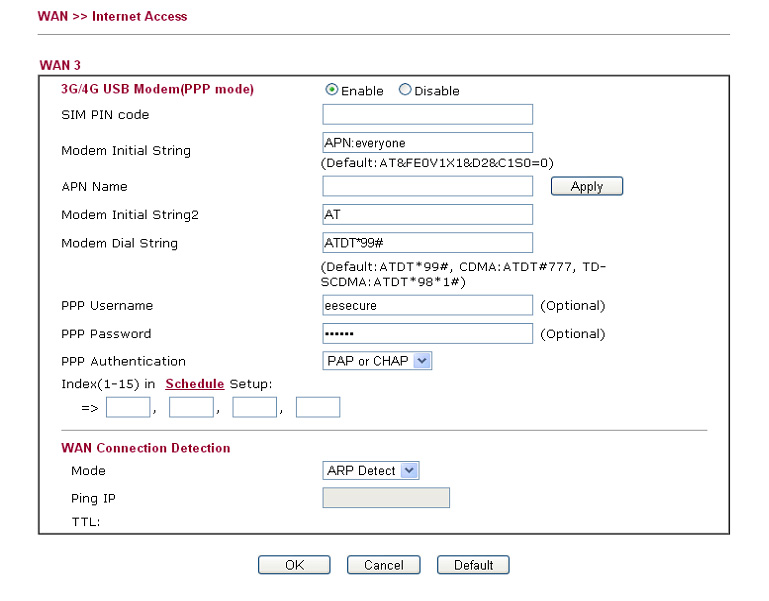
Task: Click the Modem Dial String field
Action: 428,243
